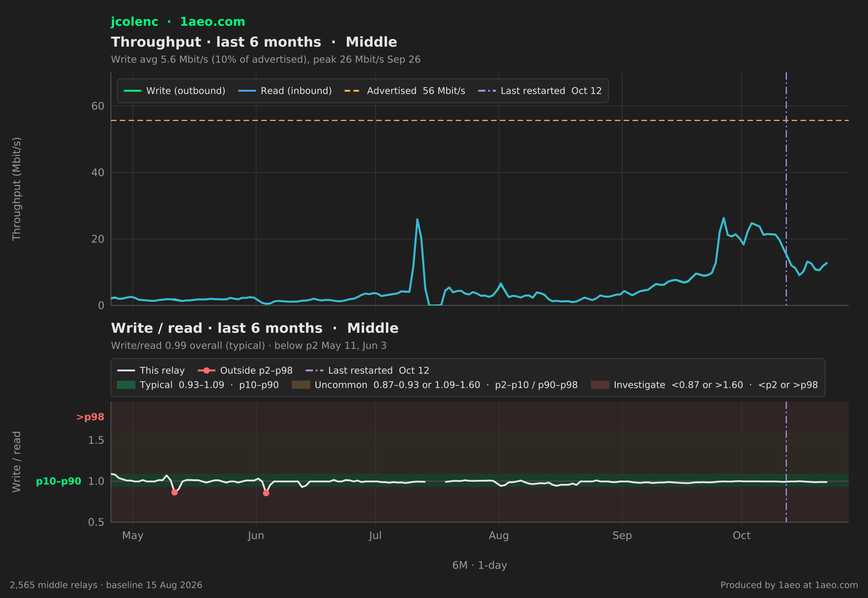The image size is (868, 598).
Task: Click Advertised 56 Mbit/s legend entry
Action: point(405,91)
